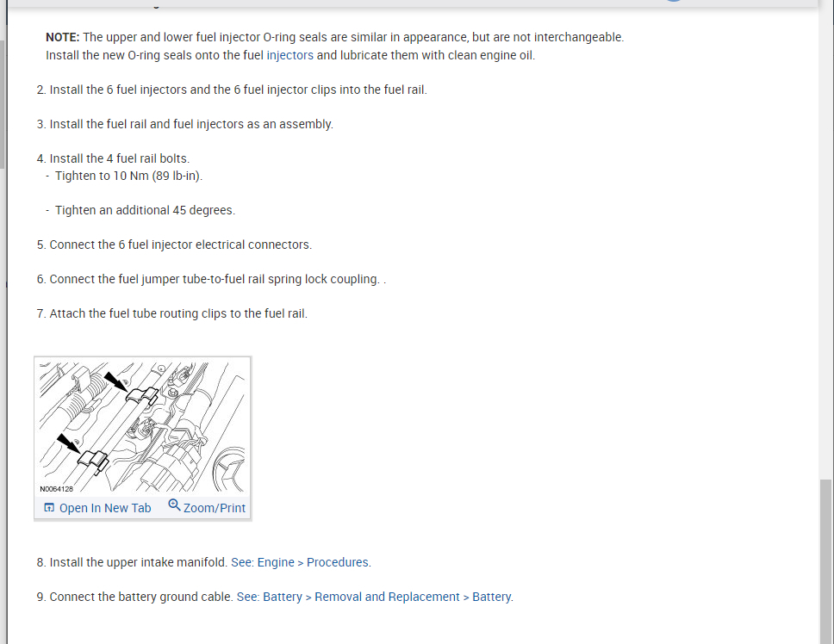
Task: Click the bold NOTE label
Action: (62, 37)
